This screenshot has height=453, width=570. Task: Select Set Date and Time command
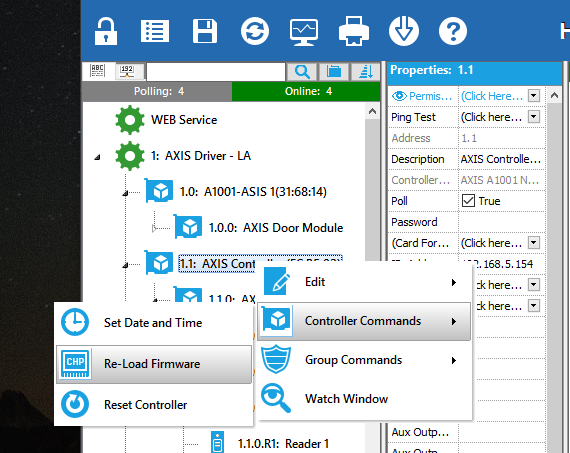(154, 322)
